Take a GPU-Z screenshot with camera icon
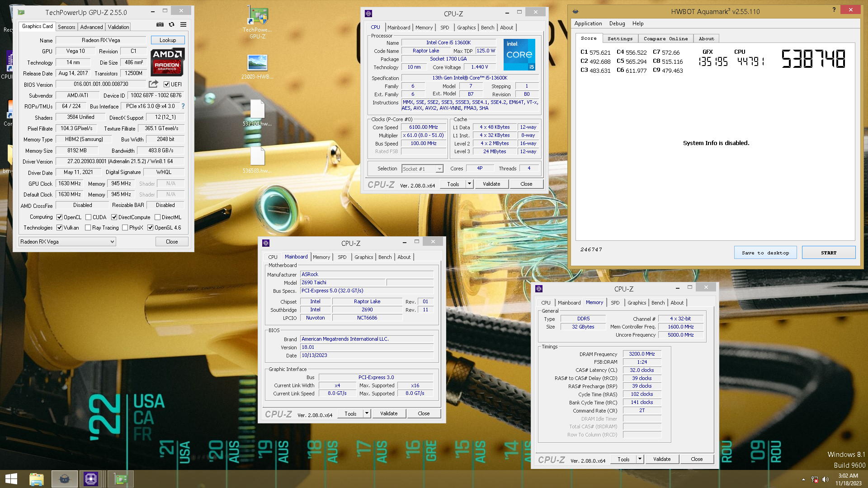The width and height of the screenshot is (868, 488). point(160,24)
